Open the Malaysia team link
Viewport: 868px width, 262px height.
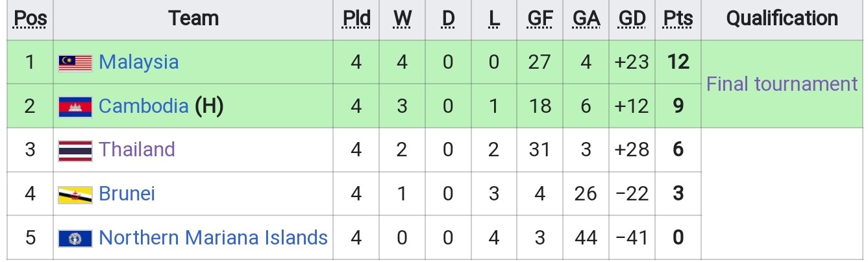(138, 62)
